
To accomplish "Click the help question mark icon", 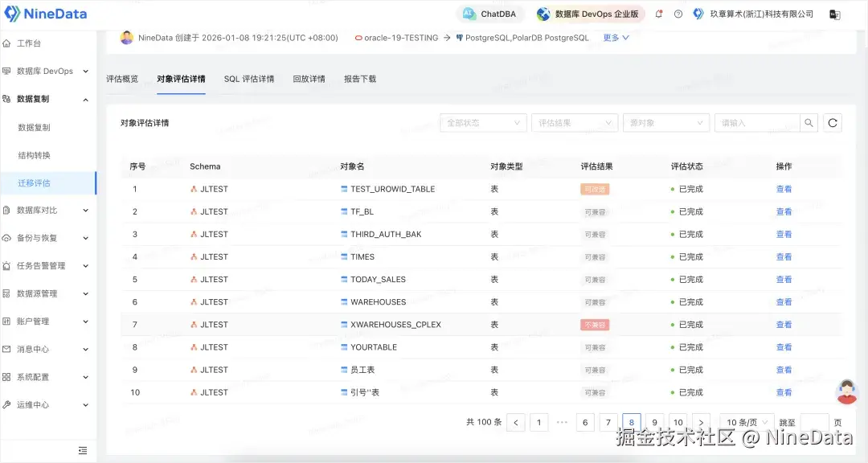I will point(678,14).
